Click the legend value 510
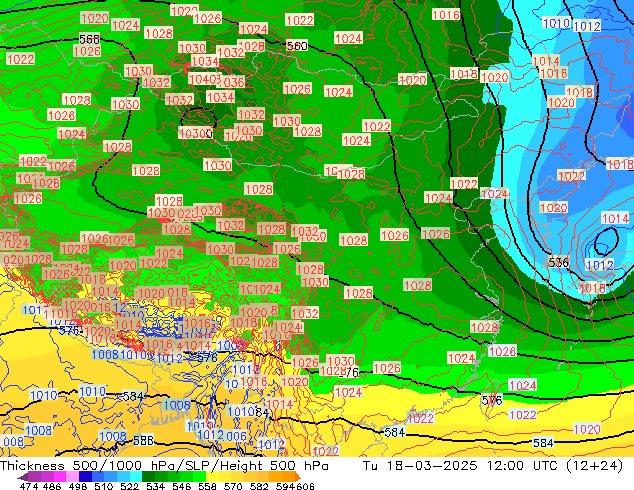Screen dimensions: 634x490 104,486
